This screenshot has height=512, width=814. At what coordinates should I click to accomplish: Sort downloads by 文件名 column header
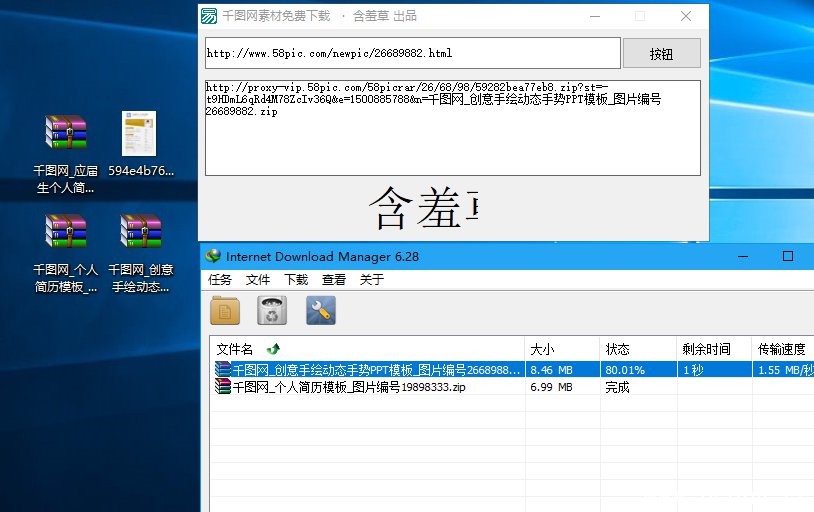[368, 349]
